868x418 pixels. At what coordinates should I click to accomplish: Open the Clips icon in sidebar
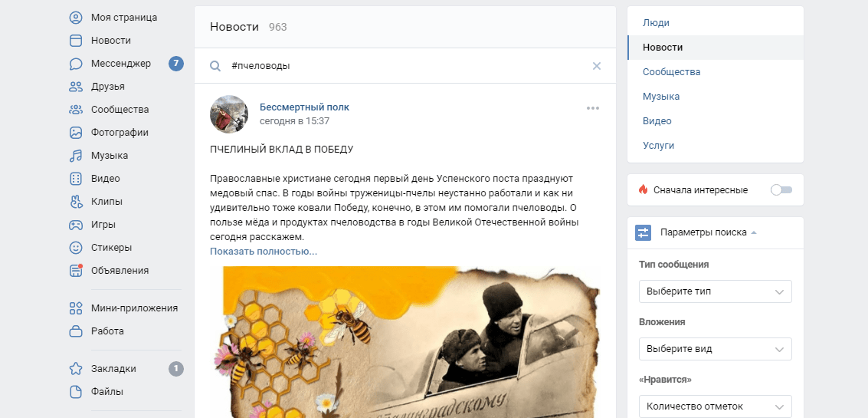(x=76, y=202)
